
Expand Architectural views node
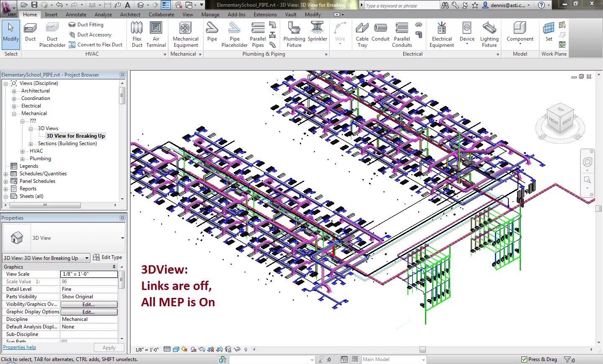14,91
